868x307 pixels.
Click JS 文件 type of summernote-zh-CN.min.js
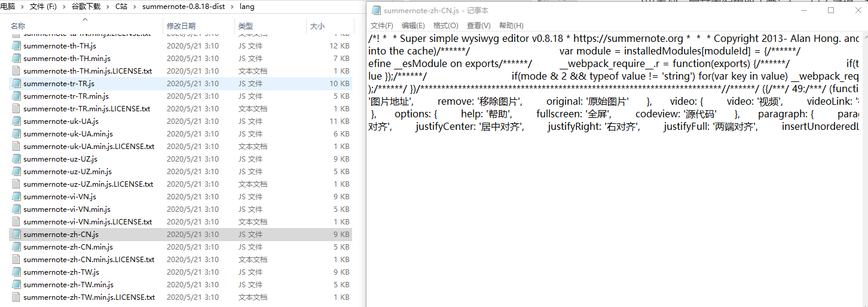[x=250, y=247]
